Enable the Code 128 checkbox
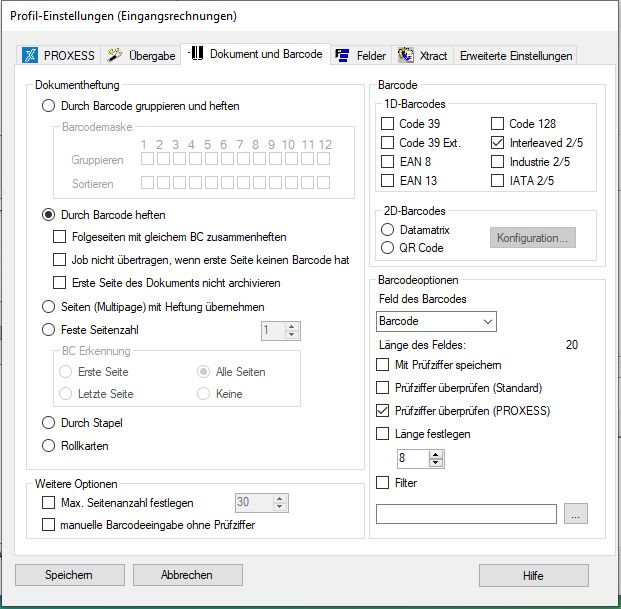 (x=498, y=124)
